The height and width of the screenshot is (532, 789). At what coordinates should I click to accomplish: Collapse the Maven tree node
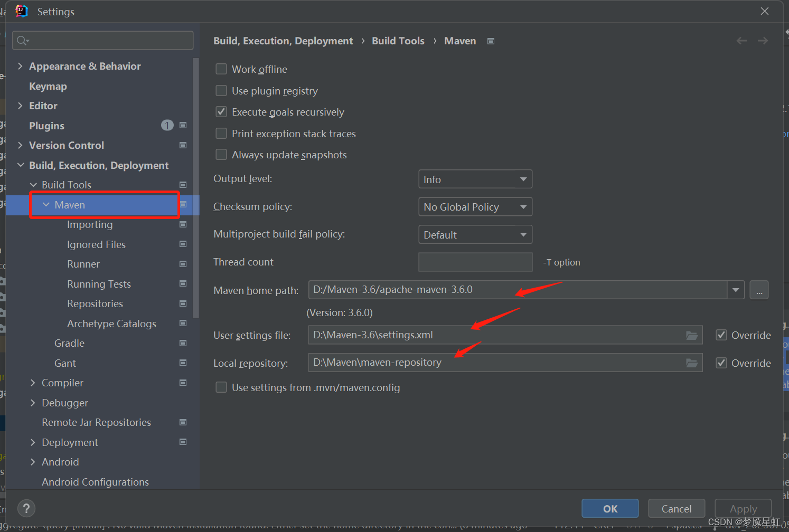coord(46,205)
